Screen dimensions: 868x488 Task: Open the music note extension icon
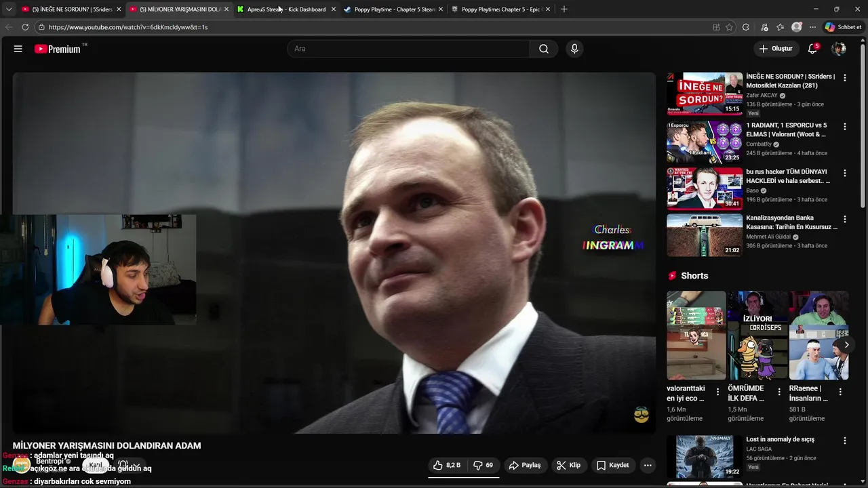(x=764, y=27)
